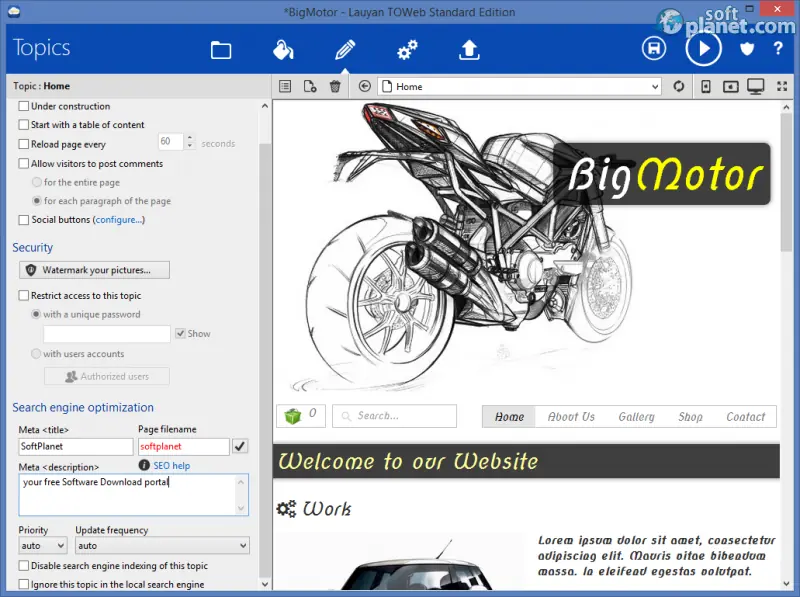Save the site with the disk icon

[654, 48]
